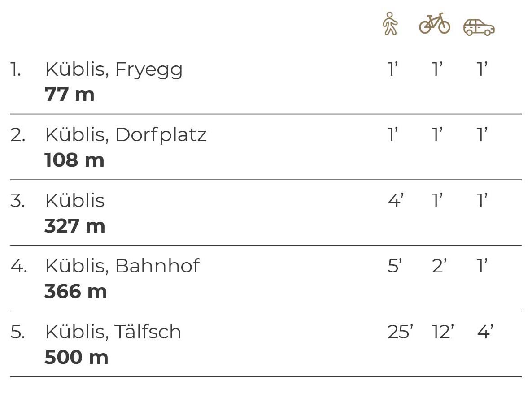Screen dimensions: 532x393
Task: Click the list number 5 marker
Action: [x=17, y=332]
